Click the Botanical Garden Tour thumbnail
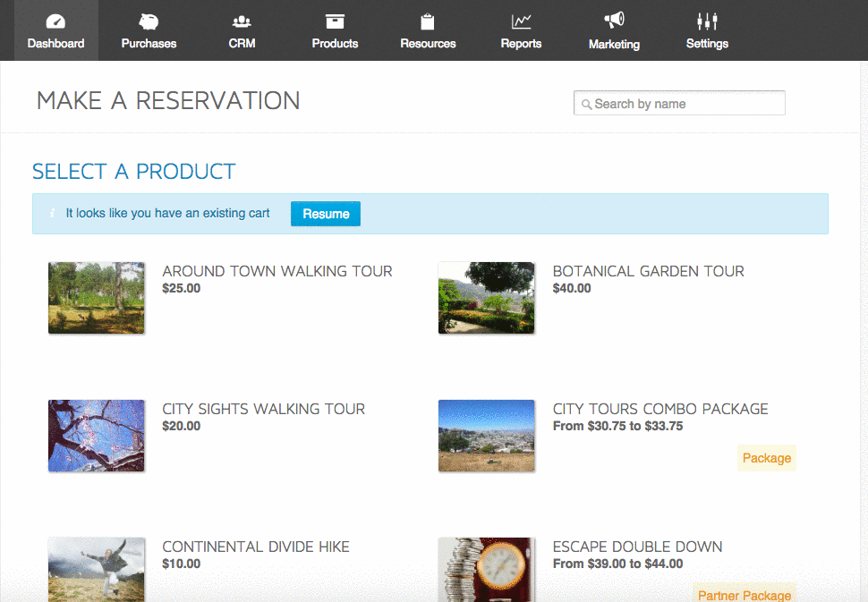The width and height of the screenshot is (868, 602). click(487, 298)
